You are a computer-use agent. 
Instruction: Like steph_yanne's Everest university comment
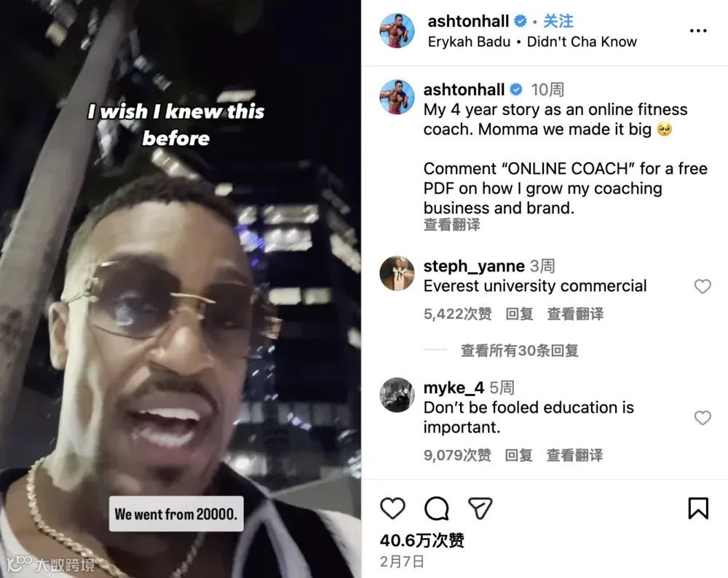pos(703,286)
